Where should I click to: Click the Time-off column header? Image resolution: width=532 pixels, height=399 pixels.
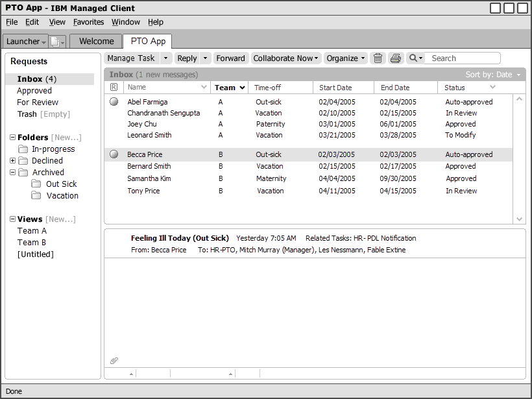[x=280, y=88]
